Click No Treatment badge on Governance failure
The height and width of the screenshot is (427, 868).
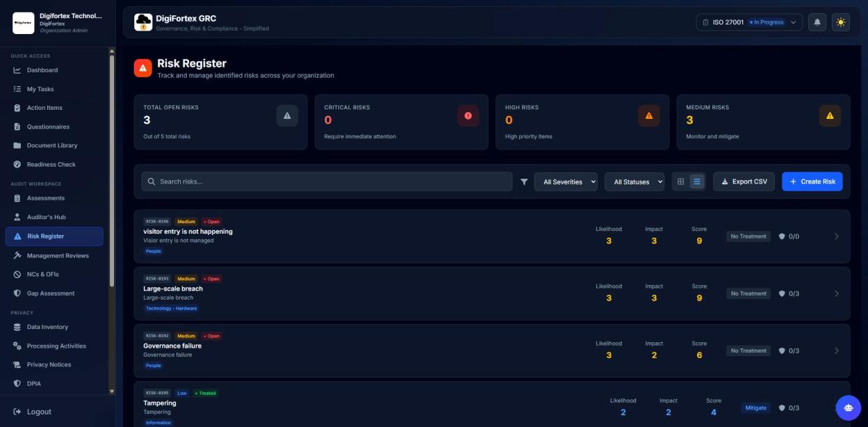tap(748, 351)
